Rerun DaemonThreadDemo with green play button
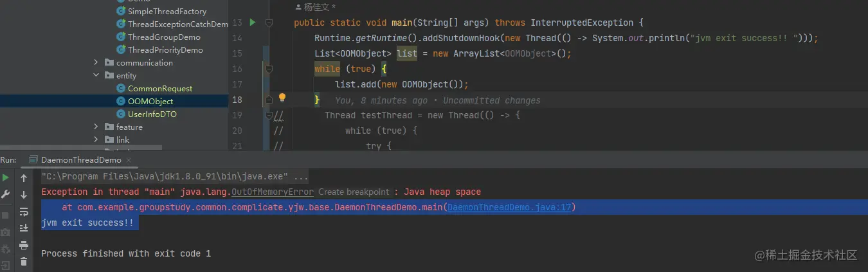This screenshot has height=272, width=868. pos(6,177)
